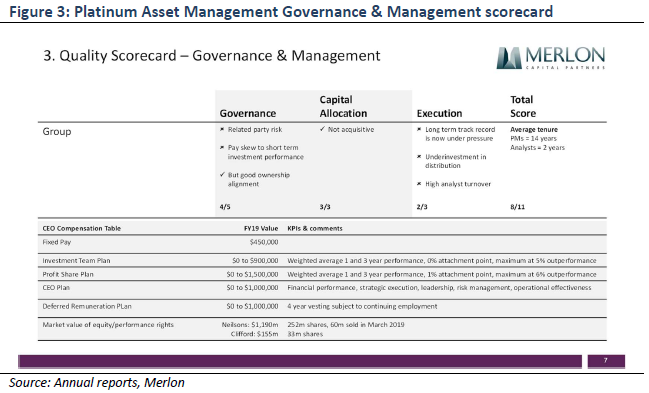649x393 pixels.
Task: Click the CEO Compensation Table header
Action: [82, 228]
